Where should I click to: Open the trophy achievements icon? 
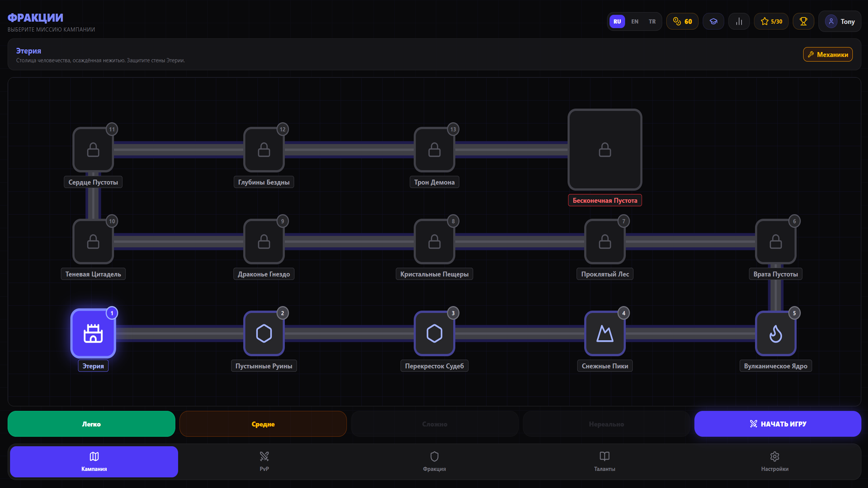[x=803, y=21]
